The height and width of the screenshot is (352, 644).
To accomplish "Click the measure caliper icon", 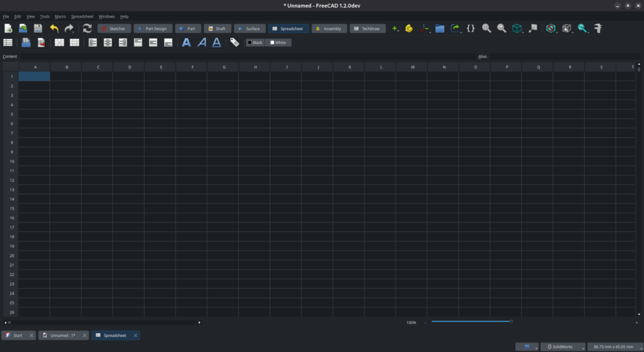I will click(x=598, y=28).
